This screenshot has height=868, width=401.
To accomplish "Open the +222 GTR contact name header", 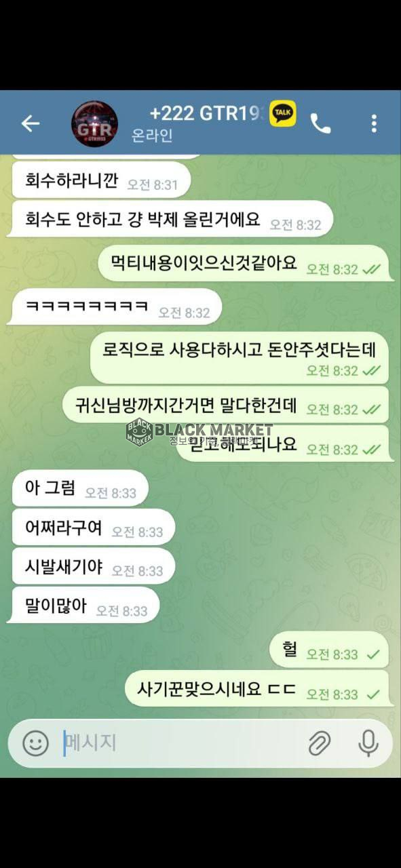I will (x=205, y=113).
